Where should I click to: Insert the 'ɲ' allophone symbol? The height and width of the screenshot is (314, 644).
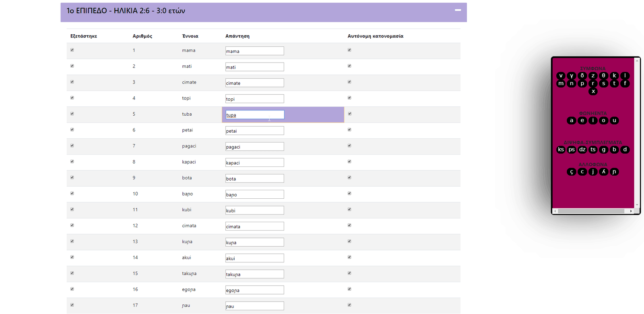click(x=614, y=172)
